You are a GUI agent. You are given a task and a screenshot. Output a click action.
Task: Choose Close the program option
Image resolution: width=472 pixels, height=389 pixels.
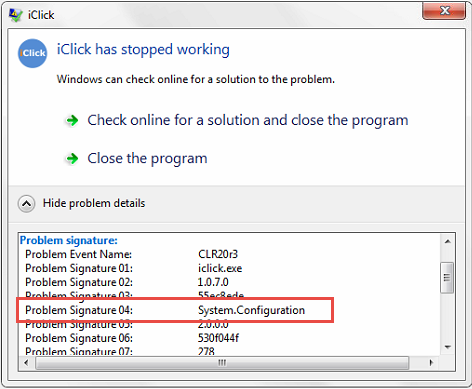pyautogui.click(x=147, y=159)
